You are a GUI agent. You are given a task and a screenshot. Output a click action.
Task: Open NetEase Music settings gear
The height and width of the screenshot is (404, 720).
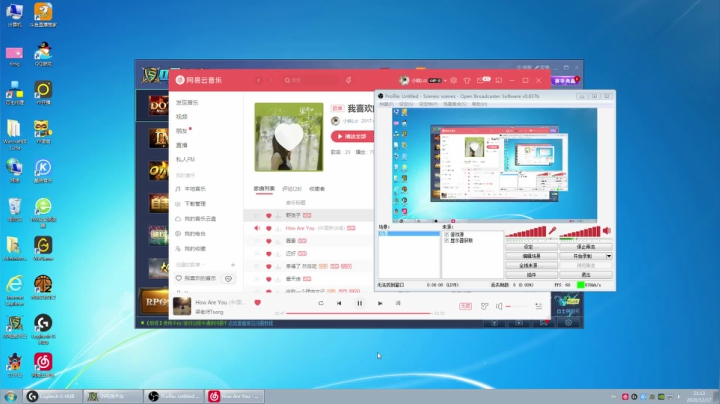[453, 80]
